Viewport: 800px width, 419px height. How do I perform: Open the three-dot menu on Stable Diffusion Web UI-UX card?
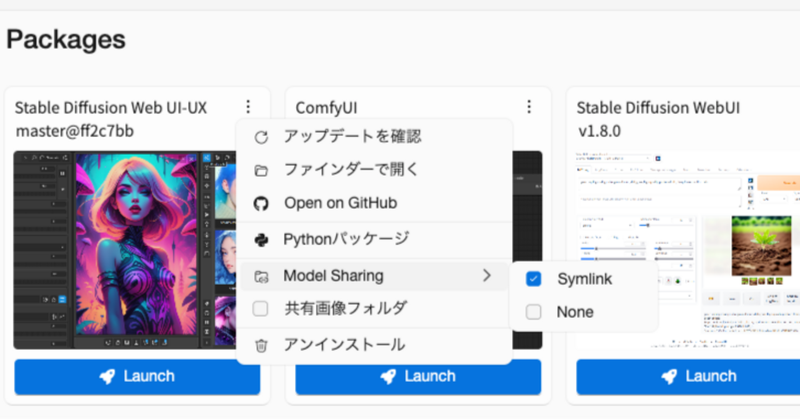pos(248,107)
